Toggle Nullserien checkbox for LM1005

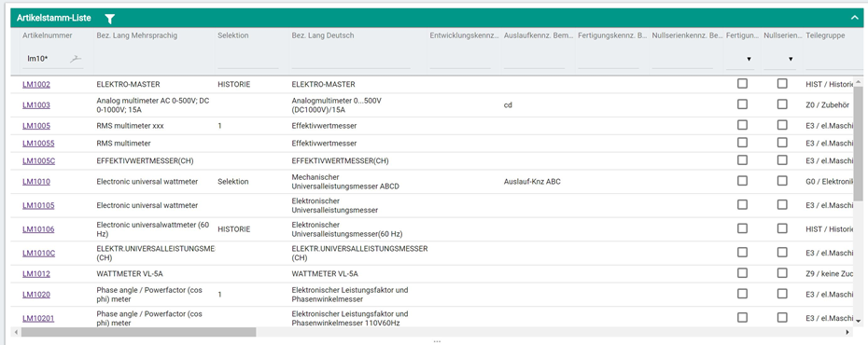[x=782, y=124]
